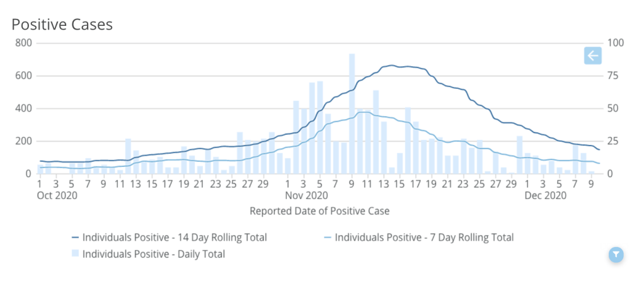The image size is (644, 283).
Task: Click the Positive Cases chart title
Action: (62, 25)
